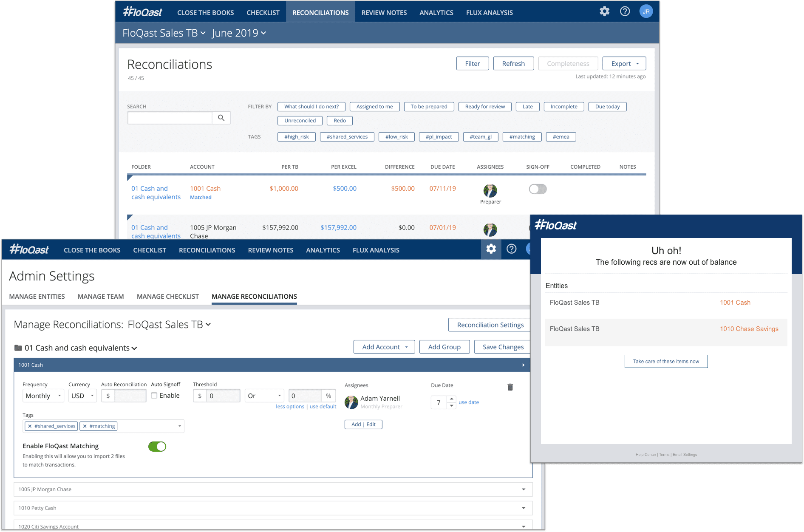Switch to Manage Checklist tab
This screenshot has width=804, height=532.
pyautogui.click(x=168, y=297)
